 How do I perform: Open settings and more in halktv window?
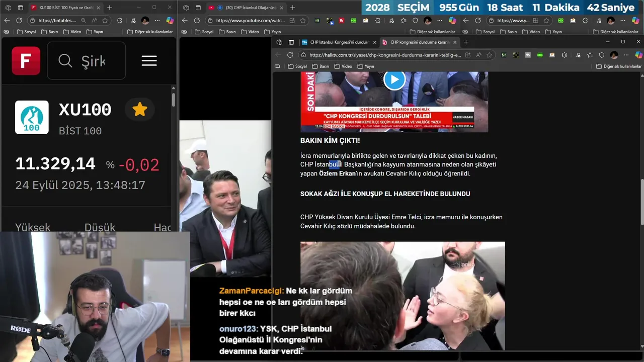(x=626, y=55)
